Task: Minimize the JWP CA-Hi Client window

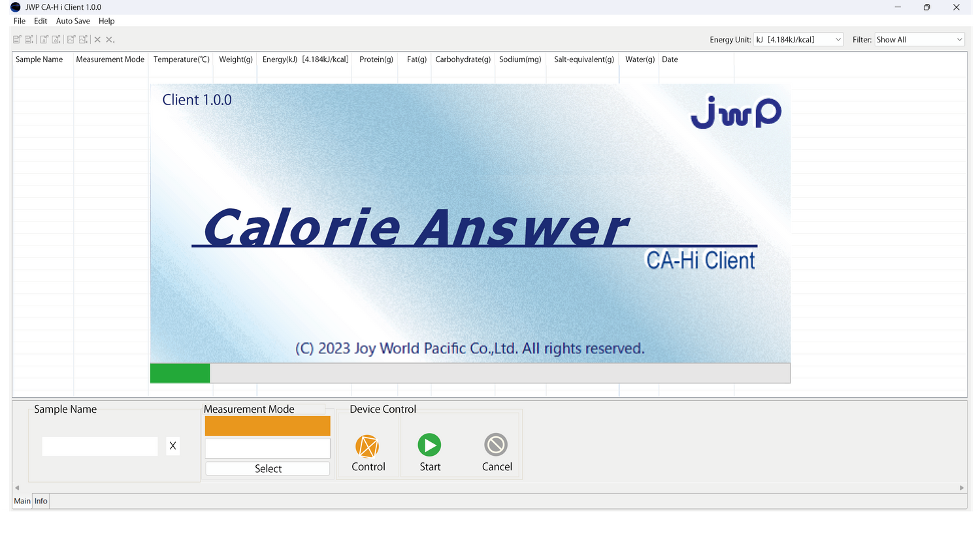Action: click(898, 7)
